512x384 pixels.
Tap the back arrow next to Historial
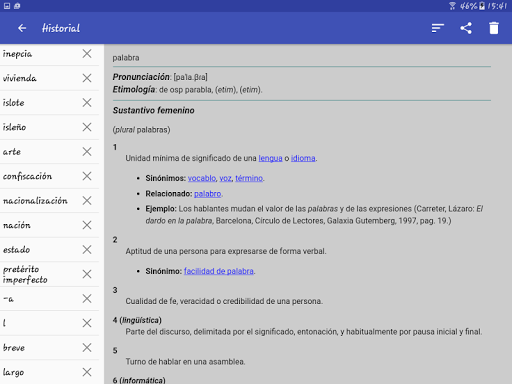click(22, 28)
